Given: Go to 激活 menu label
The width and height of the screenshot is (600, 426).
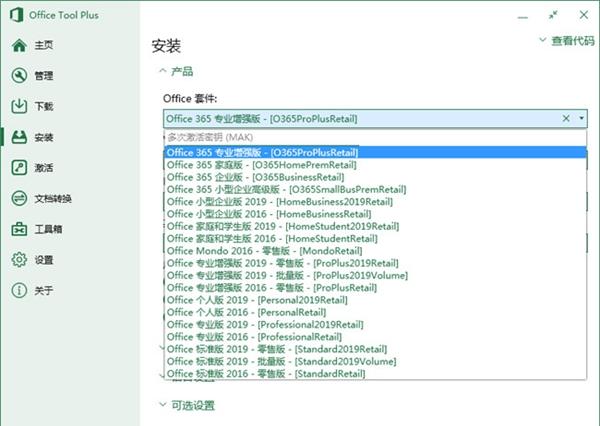Looking at the screenshot, I should (44, 168).
